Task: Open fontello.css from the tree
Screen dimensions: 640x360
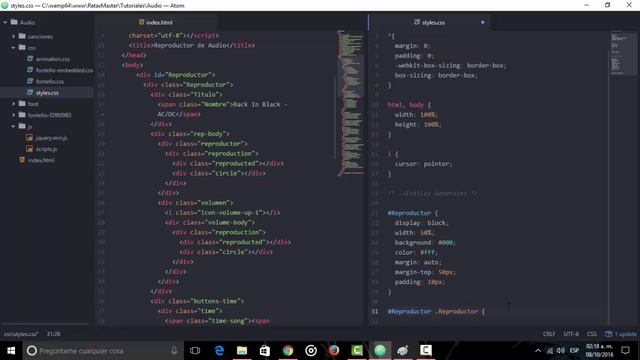Action: coord(50,82)
